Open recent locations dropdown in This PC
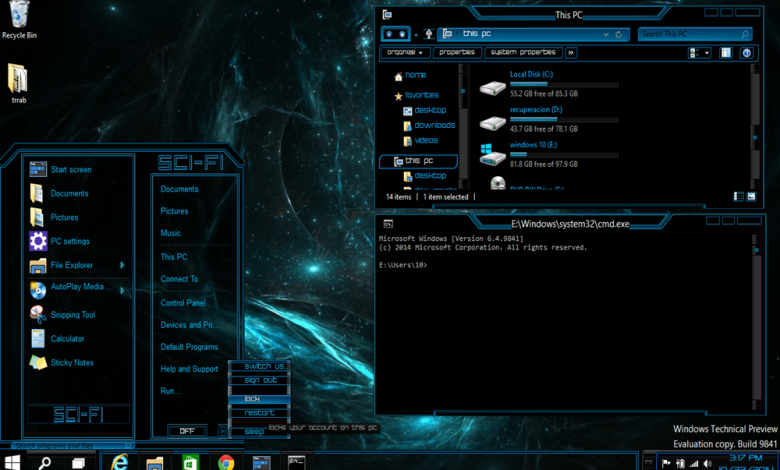Image resolution: width=780 pixels, height=470 pixels. point(416,35)
